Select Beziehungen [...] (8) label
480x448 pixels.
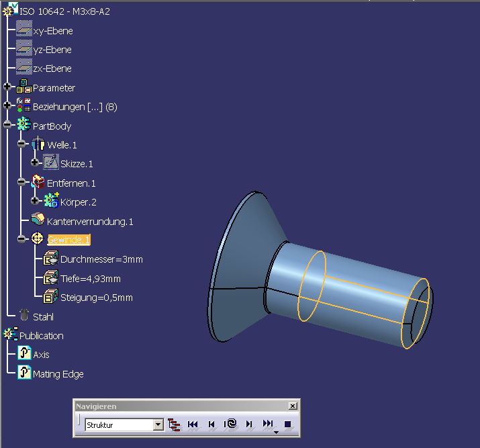75,107
